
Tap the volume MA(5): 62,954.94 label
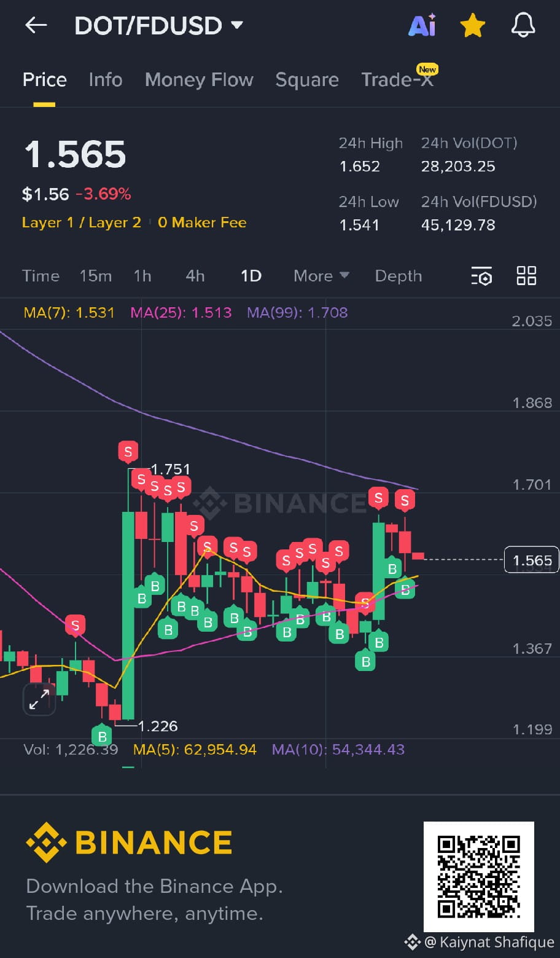[195, 749]
